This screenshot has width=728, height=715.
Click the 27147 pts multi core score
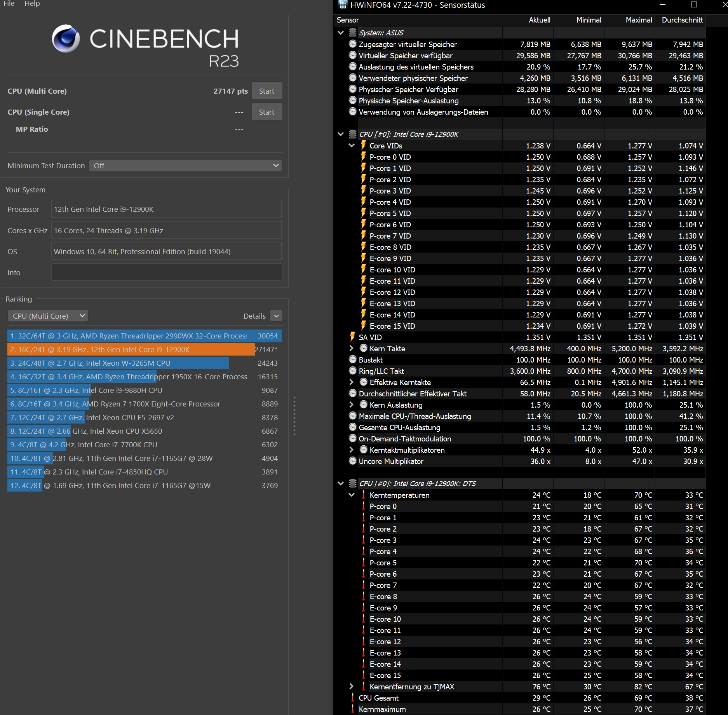tap(230, 91)
